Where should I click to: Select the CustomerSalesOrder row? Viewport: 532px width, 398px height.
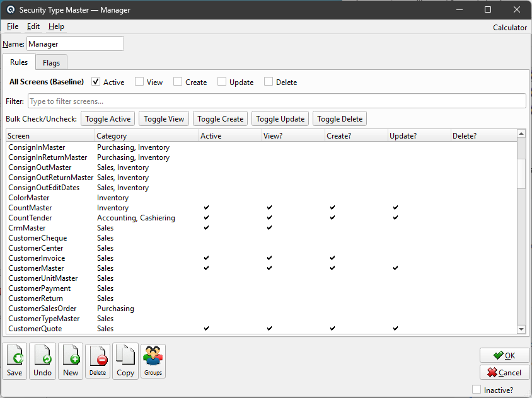coord(262,309)
